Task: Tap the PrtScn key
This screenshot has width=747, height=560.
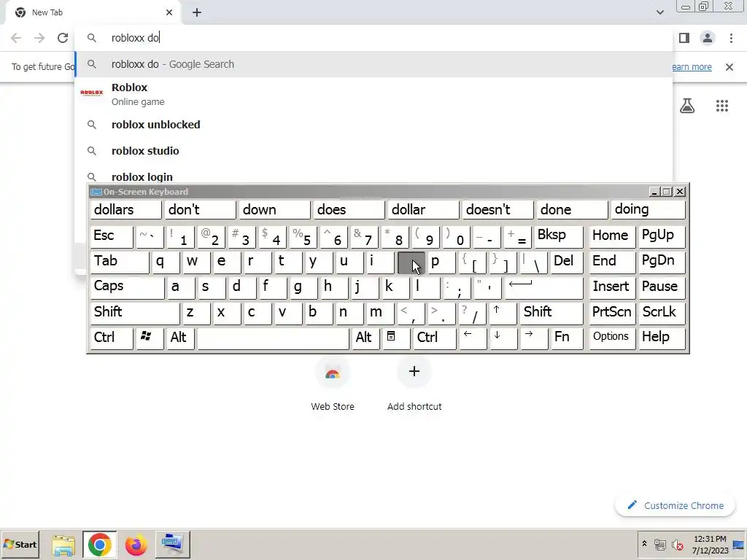Action: (612, 313)
